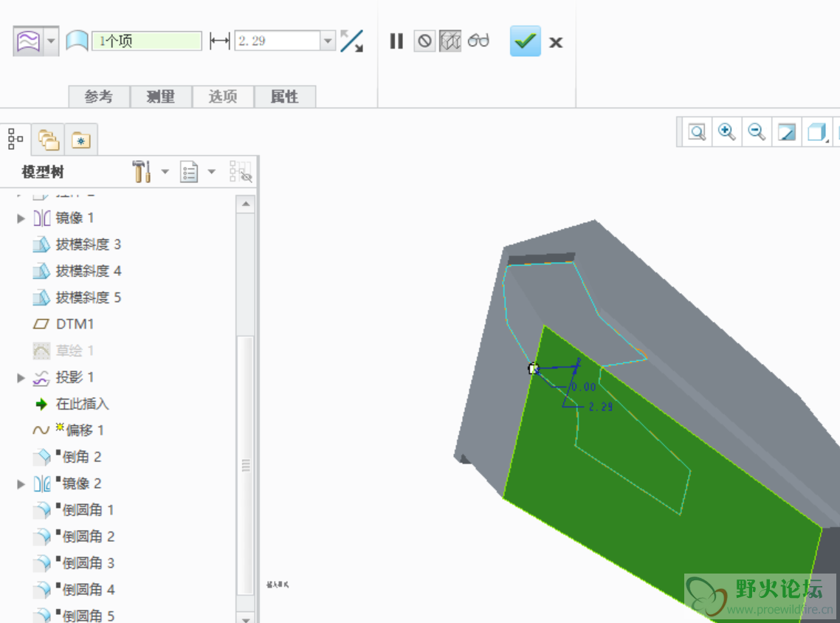Click the Zoom In icon
The image size is (840, 623).
click(727, 132)
